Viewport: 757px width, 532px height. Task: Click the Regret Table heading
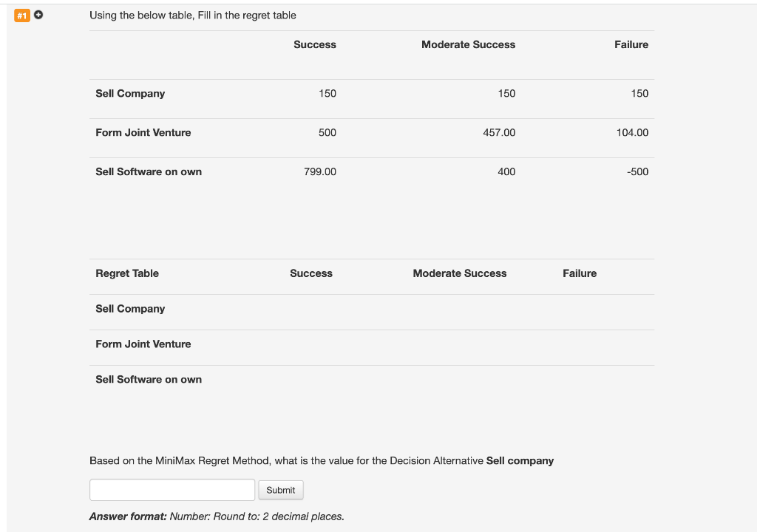pos(127,273)
